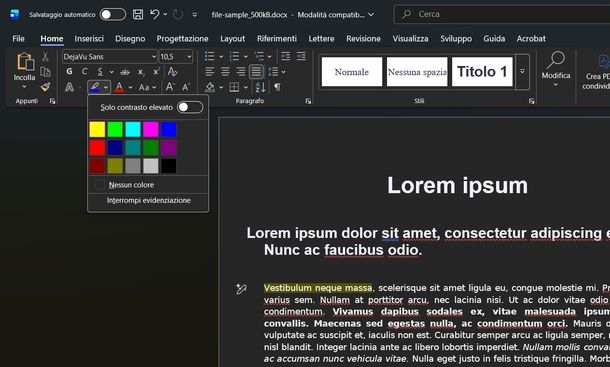This screenshot has height=367, width=610.
Task: Select Nessun colore option
Action: [x=148, y=185]
